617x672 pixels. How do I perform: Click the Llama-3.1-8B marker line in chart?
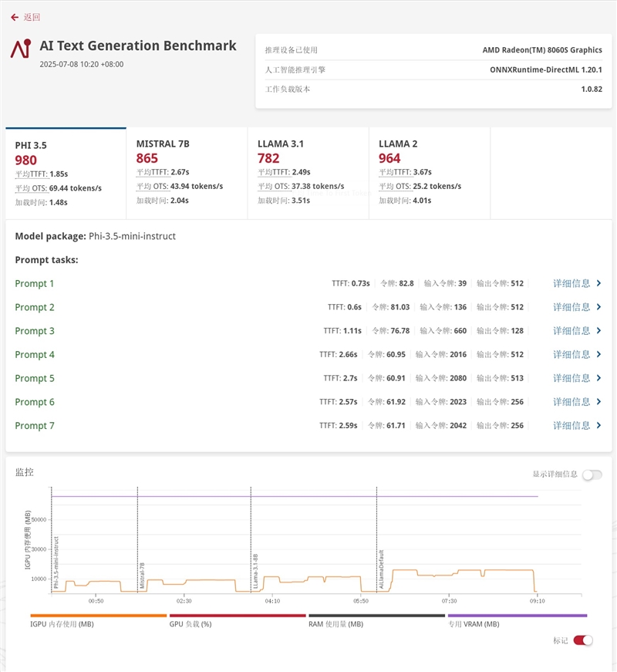tap(251, 540)
